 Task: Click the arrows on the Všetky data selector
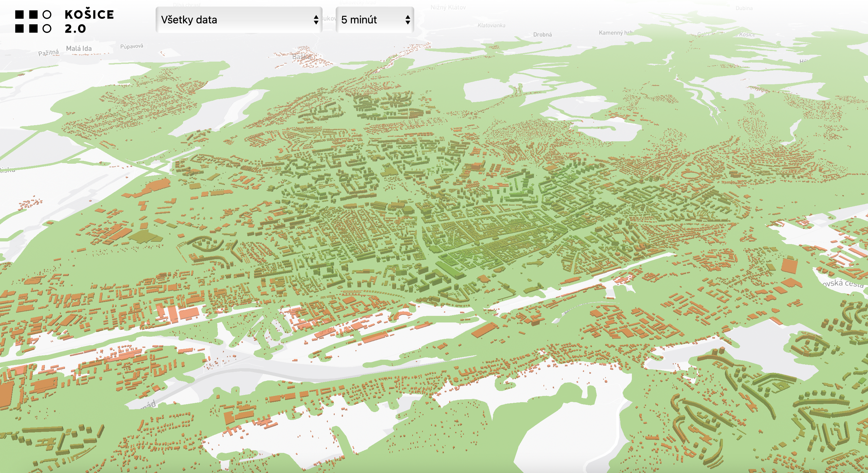316,20
